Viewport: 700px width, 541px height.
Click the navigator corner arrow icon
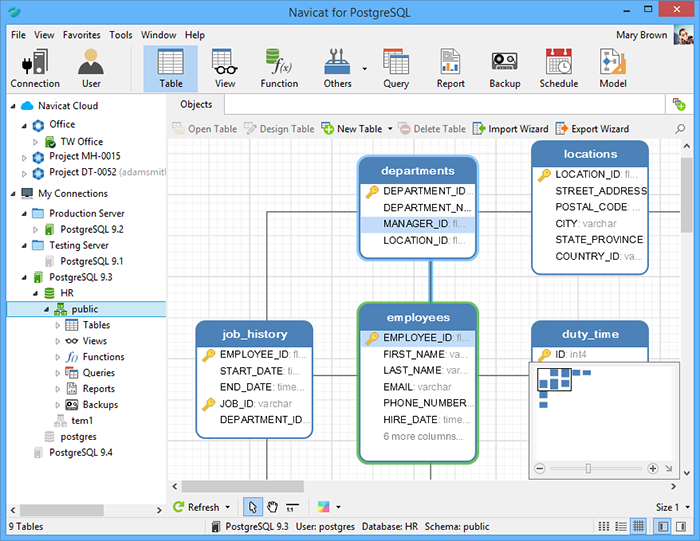[x=668, y=468]
